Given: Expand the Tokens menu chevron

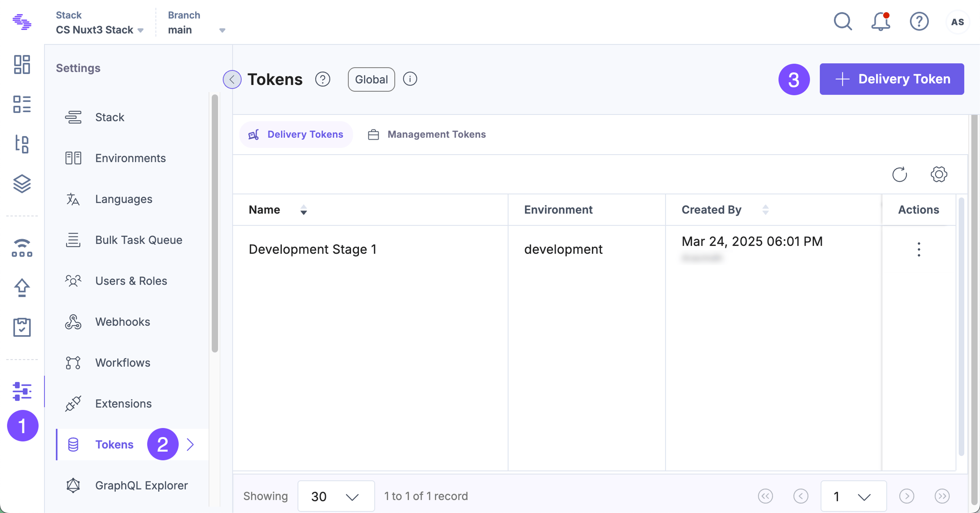Looking at the screenshot, I should pos(190,445).
